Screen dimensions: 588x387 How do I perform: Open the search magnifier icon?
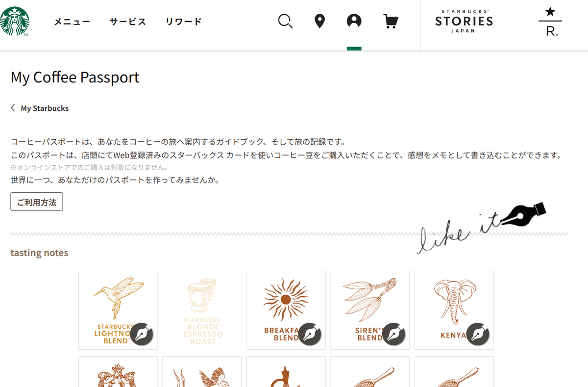click(x=285, y=21)
